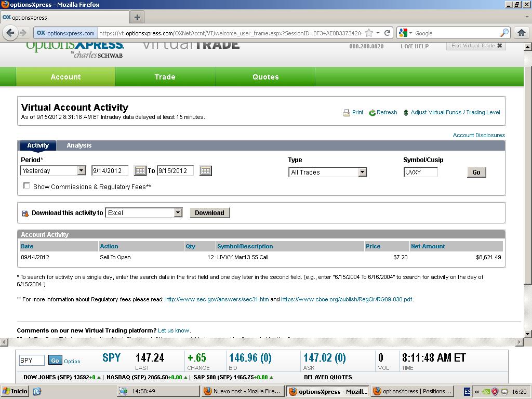Switch to Nuevo post Firefox taskbar window
This screenshot has height=399, width=532.
242,391
